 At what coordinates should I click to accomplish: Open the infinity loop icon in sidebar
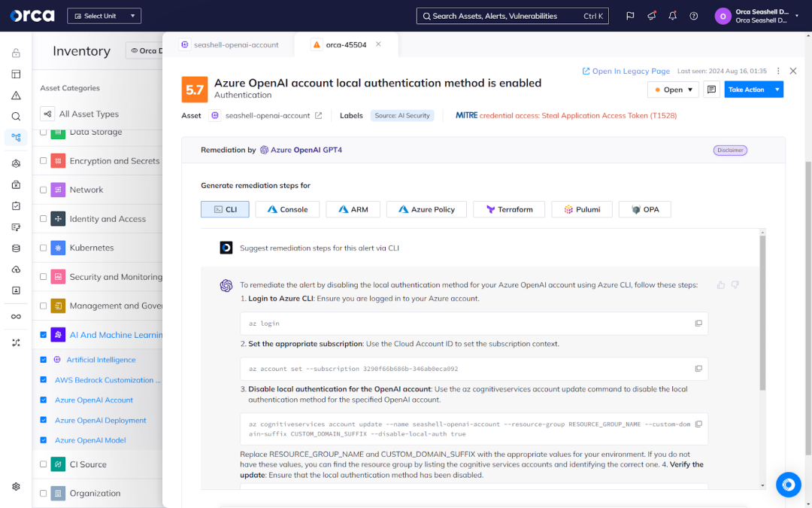click(x=16, y=317)
